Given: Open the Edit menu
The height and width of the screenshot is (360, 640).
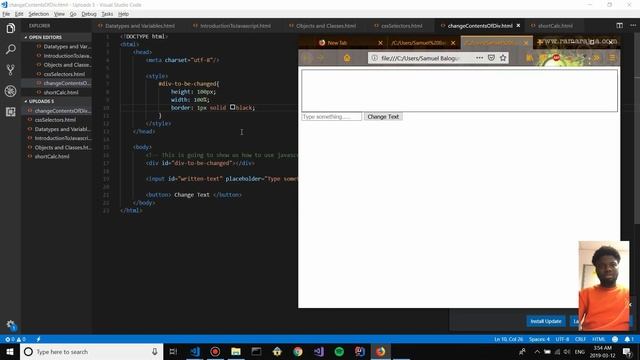Looking at the screenshot, I should pos(19,14).
